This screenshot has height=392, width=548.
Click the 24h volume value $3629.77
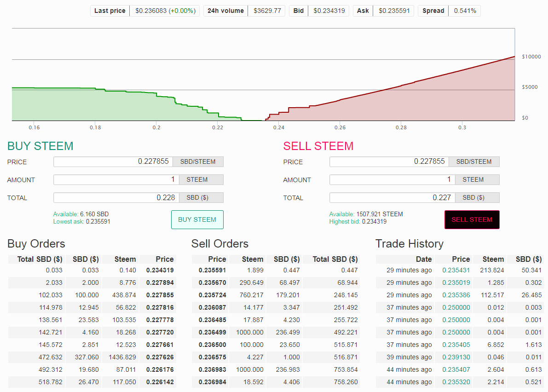click(267, 11)
